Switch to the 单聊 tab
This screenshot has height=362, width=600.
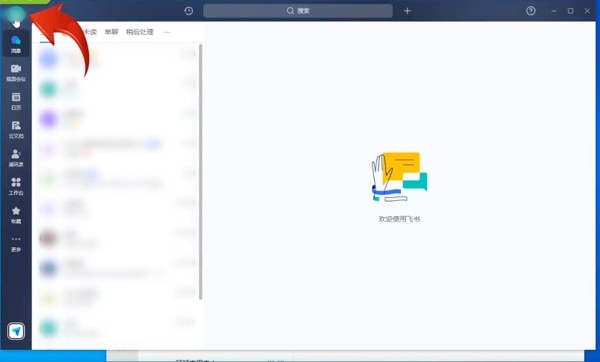111,32
